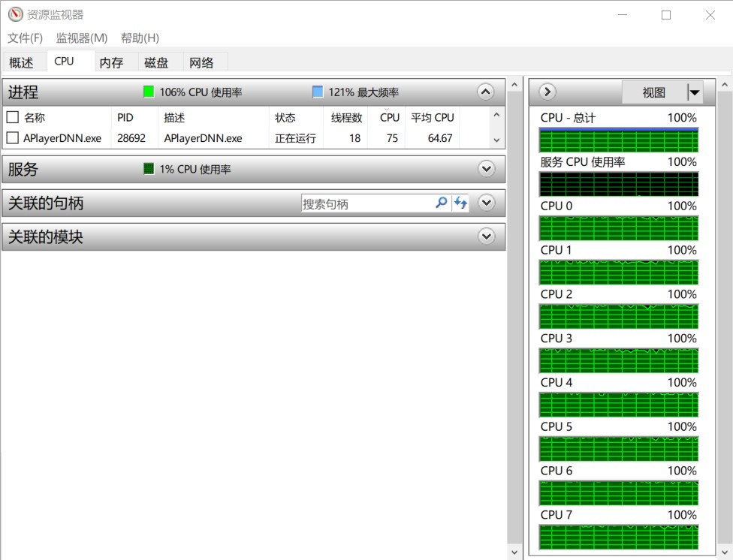The image size is (733, 560).
Task: Expand the 关联的模块 section
Action: [x=486, y=236]
